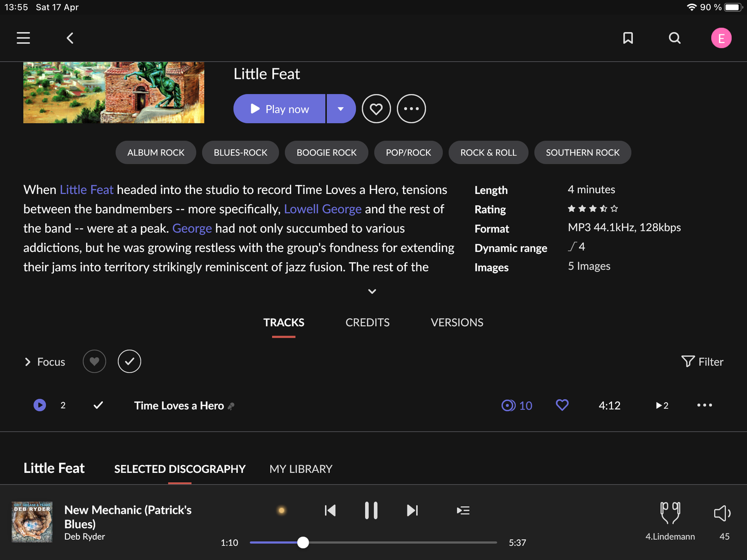The width and height of the screenshot is (747, 560).
Task: Click the New Mechanic now-playing title
Action: click(128, 517)
